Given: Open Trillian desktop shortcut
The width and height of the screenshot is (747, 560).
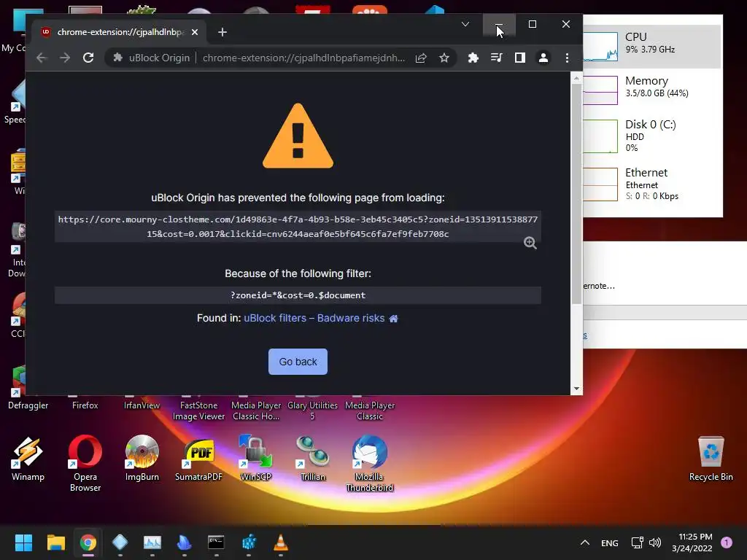Looking at the screenshot, I should tap(312, 458).
